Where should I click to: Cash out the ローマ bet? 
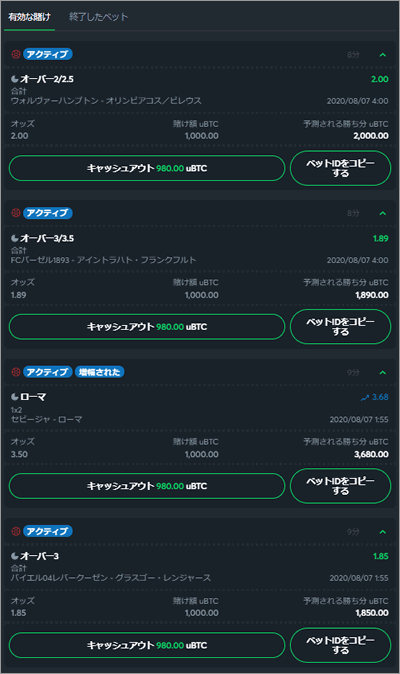pyautogui.click(x=147, y=486)
